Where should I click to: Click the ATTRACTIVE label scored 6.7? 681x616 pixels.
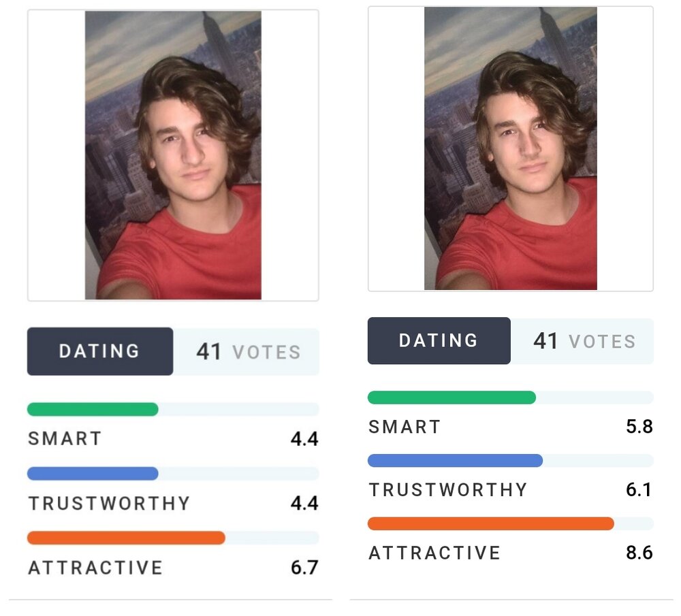pos(95,568)
